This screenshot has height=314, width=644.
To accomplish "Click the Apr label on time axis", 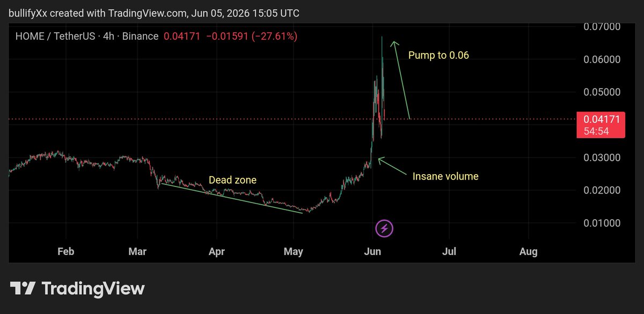I will pyautogui.click(x=216, y=251).
